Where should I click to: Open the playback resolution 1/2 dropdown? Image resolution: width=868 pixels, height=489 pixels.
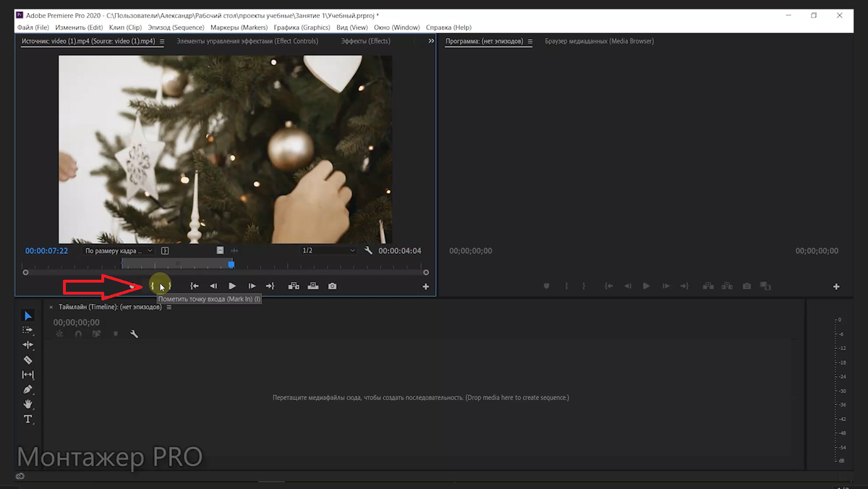click(329, 251)
